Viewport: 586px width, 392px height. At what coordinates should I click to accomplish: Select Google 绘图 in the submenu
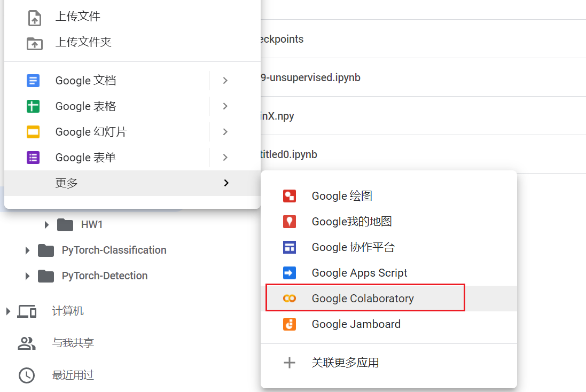pos(389,196)
